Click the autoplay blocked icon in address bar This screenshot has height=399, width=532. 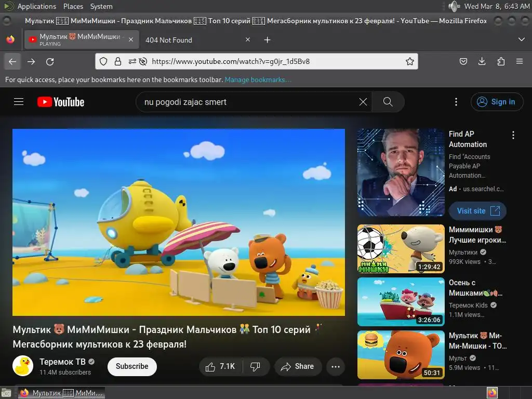pyautogui.click(x=143, y=61)
